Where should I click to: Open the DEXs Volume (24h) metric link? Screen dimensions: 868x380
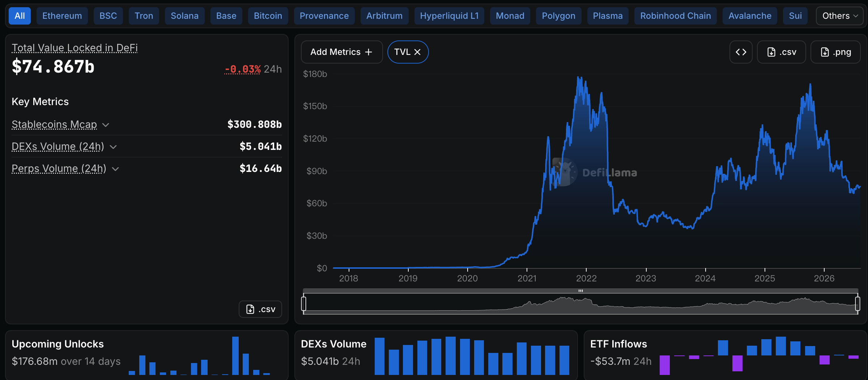(x=58, y=146)
